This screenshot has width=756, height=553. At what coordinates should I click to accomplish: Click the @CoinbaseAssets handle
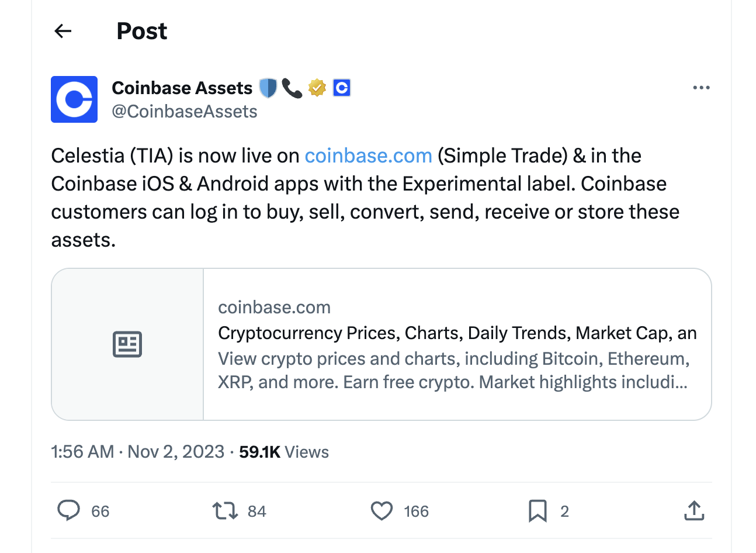click(x=185, y=112)
